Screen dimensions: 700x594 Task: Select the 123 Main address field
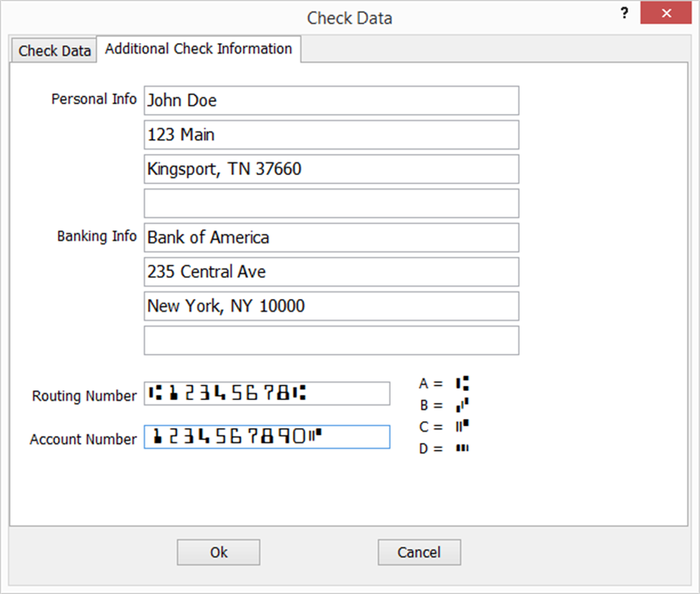coord(331,134)
